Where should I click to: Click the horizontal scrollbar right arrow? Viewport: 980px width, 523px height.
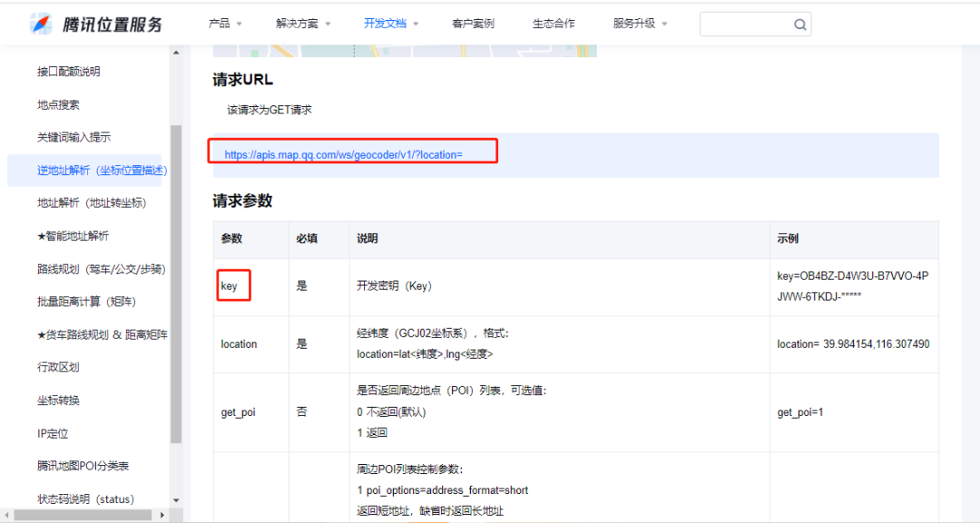tap(162, 514)
